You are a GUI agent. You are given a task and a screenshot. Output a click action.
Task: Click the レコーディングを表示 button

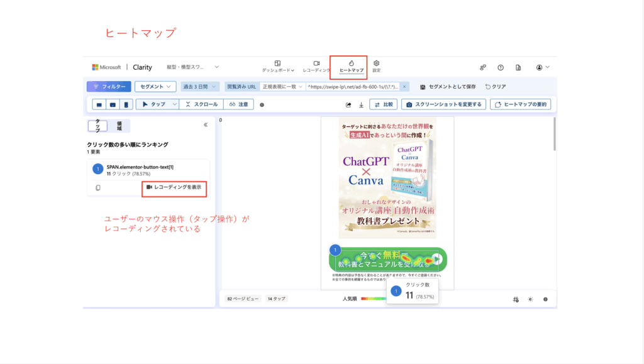[x=174, y=187]
